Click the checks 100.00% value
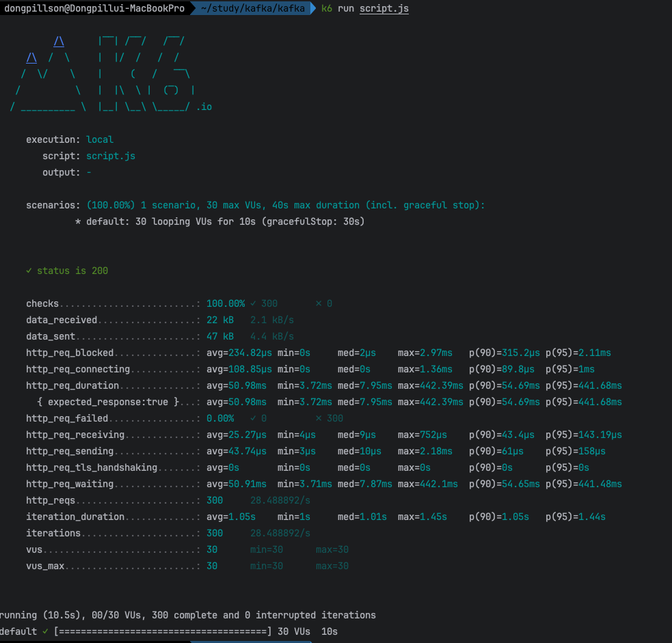The width and height of the screenshot is (672, 643). coord(226,303)
